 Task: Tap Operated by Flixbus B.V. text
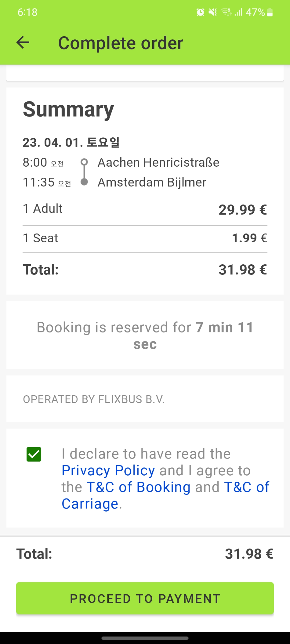[94, 399]
